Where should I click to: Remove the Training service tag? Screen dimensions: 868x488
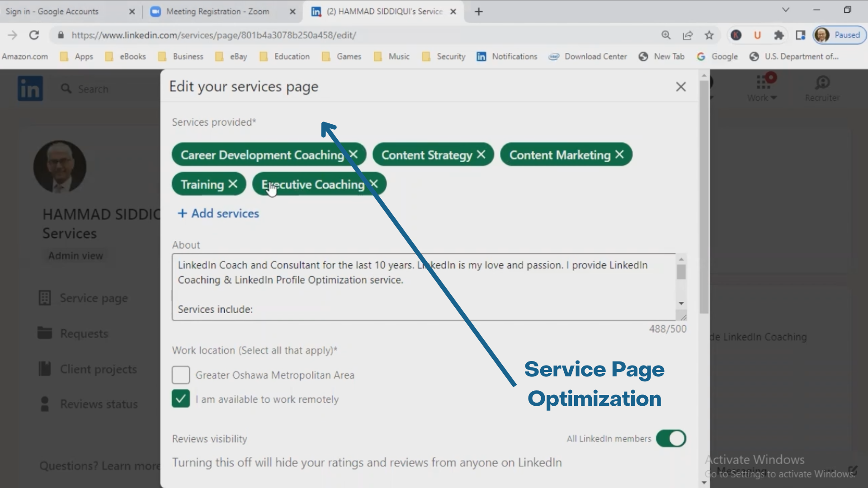point(233,184)
